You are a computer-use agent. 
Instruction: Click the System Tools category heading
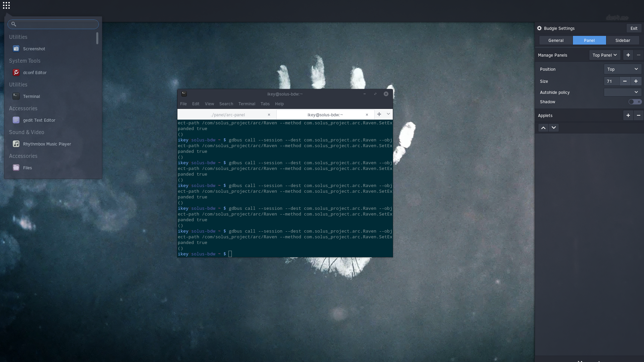tap(25, 61)
